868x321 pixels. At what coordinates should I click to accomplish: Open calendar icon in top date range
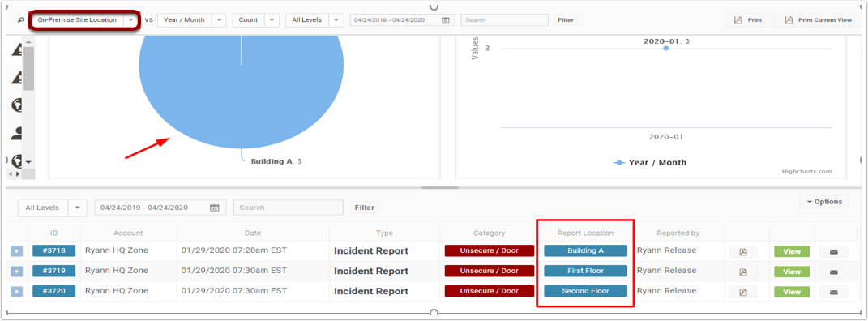tap(445, 20)
